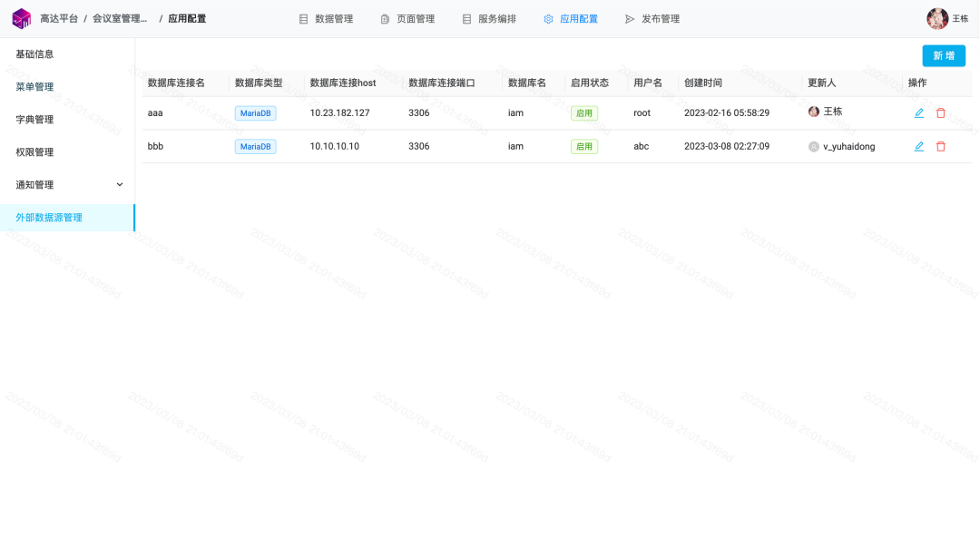Click the host 10.23.182.127 cell
Image resolution: width=980 pixels, height=536 pixels.
340,113
